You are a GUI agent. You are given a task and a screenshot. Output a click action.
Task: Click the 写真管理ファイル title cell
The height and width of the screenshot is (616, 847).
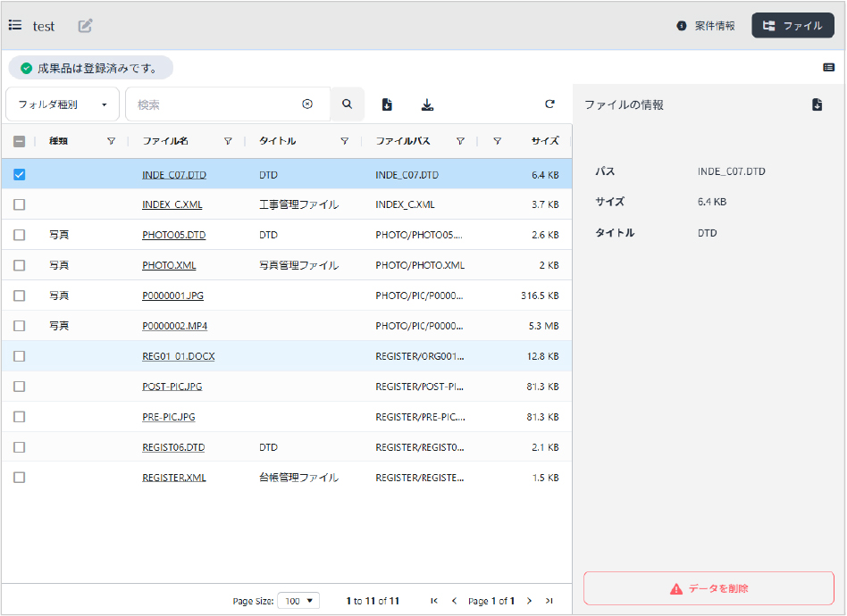298,265
